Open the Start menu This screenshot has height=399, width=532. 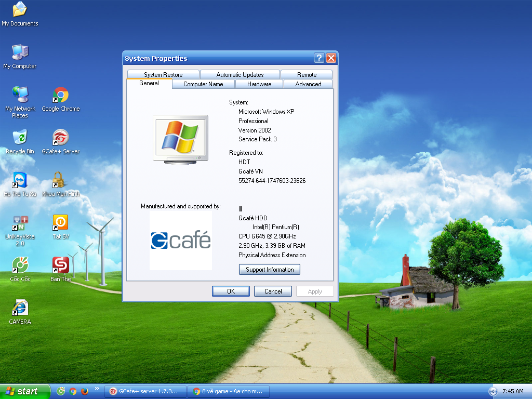[25, 391]
